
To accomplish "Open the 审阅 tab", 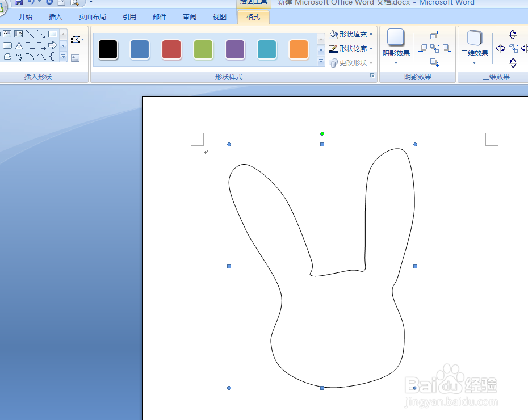I will tap(190, 17).
